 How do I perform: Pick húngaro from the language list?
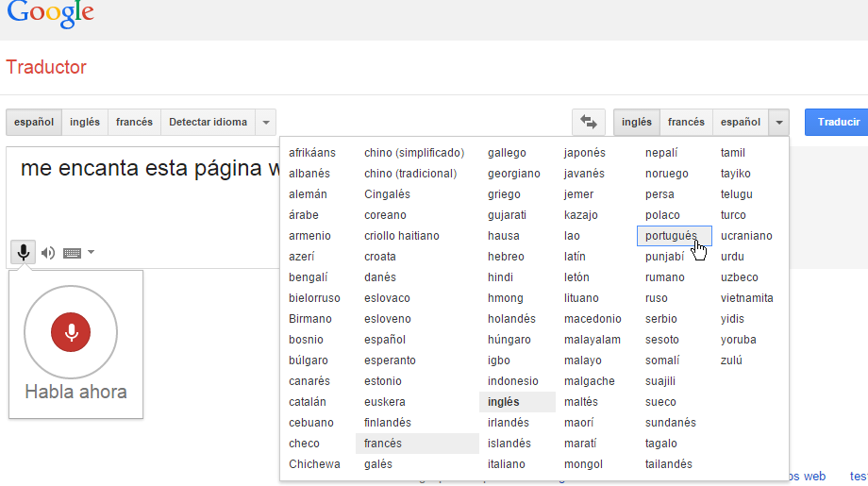[x=509, y=340]
